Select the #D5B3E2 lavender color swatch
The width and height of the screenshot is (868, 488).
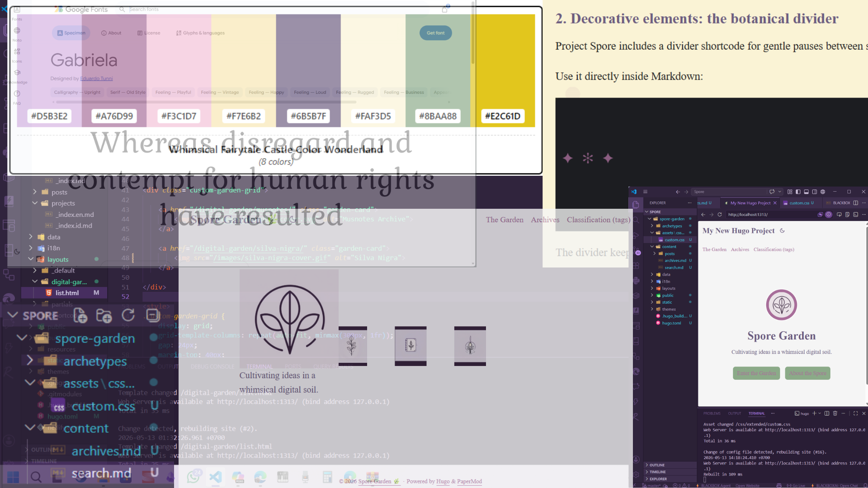coord(49,70)
